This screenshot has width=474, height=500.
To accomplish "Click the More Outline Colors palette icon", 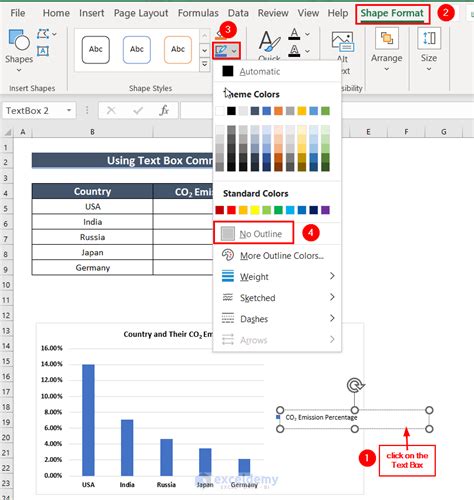I will [228, 255].
